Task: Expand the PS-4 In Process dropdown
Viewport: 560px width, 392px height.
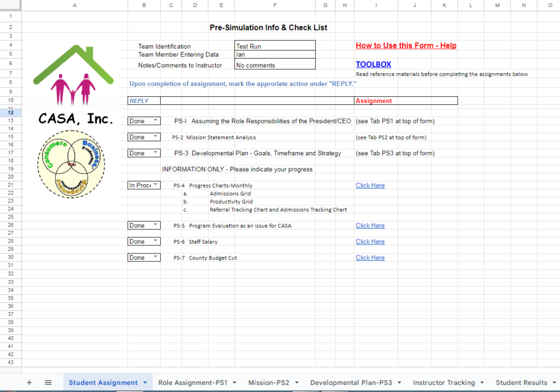Action: [155, 185]
